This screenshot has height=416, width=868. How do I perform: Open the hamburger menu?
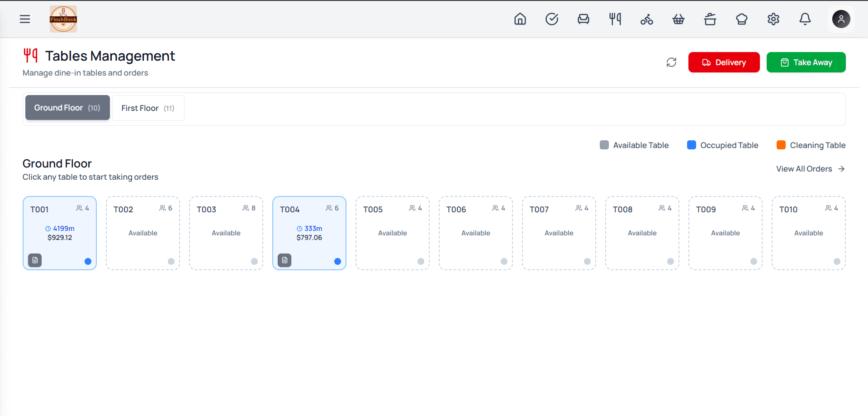pyautogui.click(x=25, y=19)
